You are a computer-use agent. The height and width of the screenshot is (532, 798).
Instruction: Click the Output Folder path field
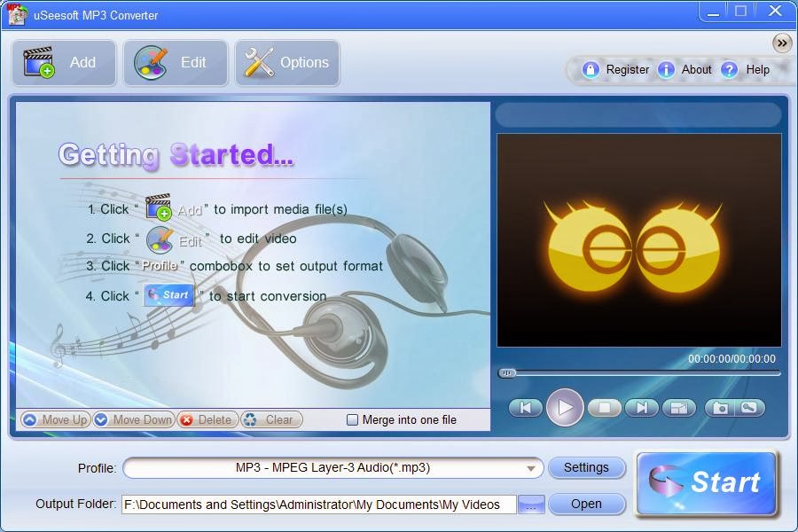click(319, 504)
